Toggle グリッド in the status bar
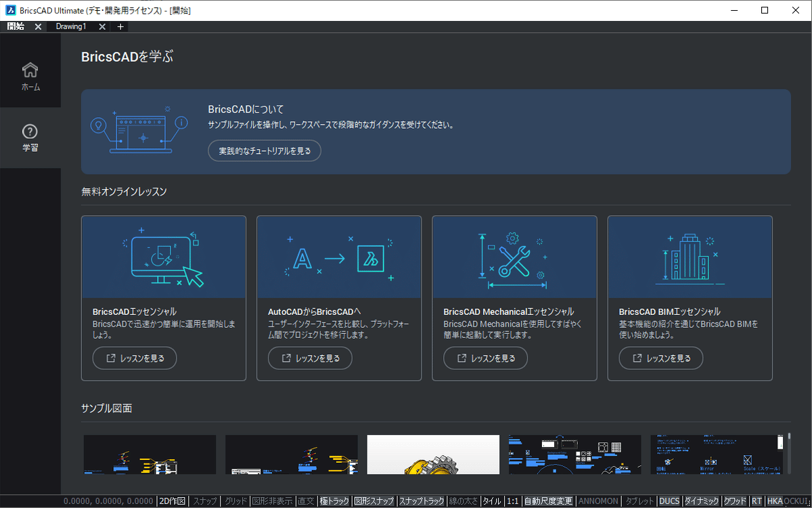Screen dimensions: 812x508 (x=235, y=501)
